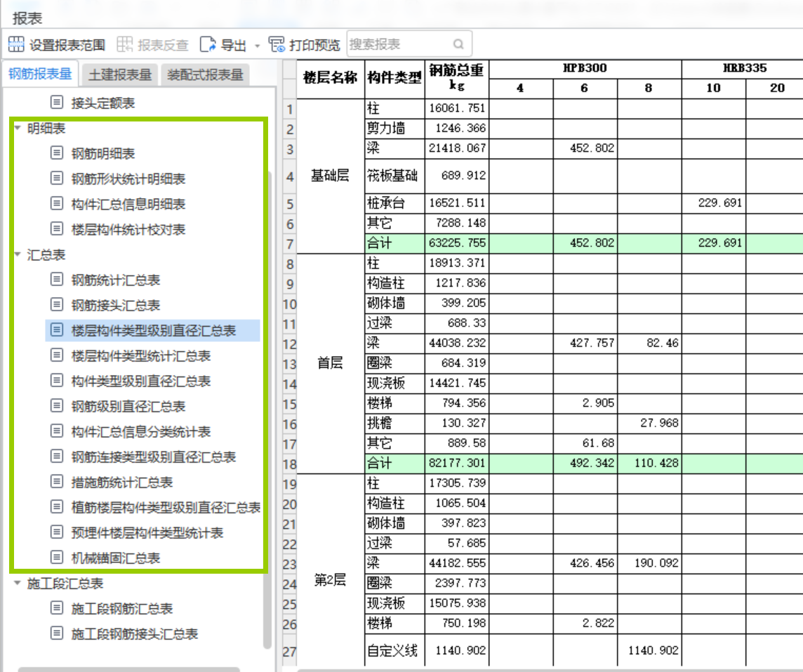Open 措施筋统计汇总表 report
Viewport: 803px width, 672px height.
point(122,482)
